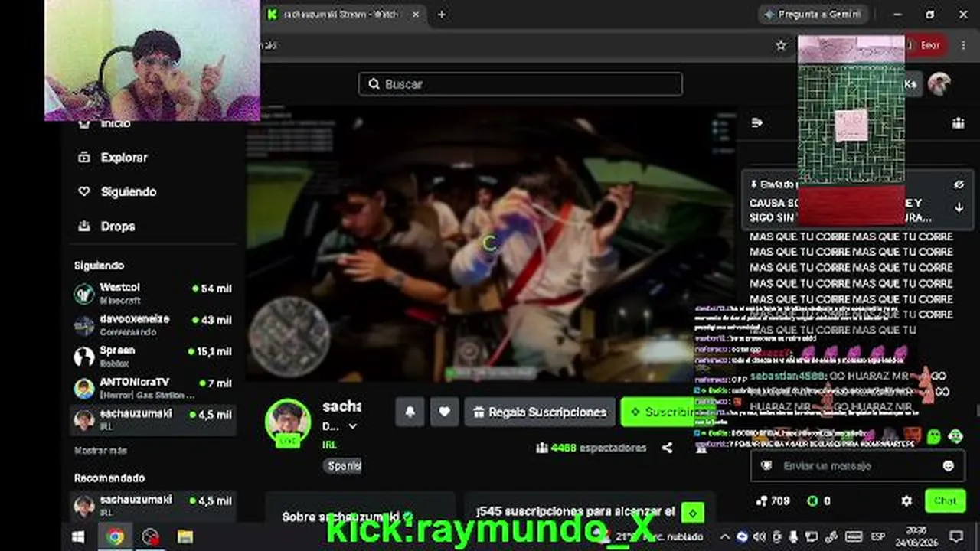Image resolution: width=980 pixels, height=551 pixels.
Task: Click Mostrar más to show more channels
Action: [100, 451]
